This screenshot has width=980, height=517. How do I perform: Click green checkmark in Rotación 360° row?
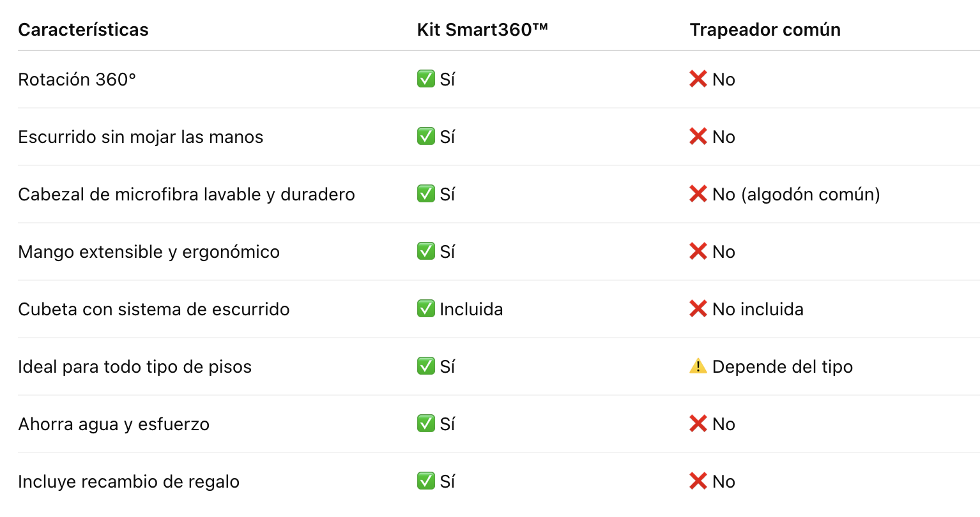(426, 79)
